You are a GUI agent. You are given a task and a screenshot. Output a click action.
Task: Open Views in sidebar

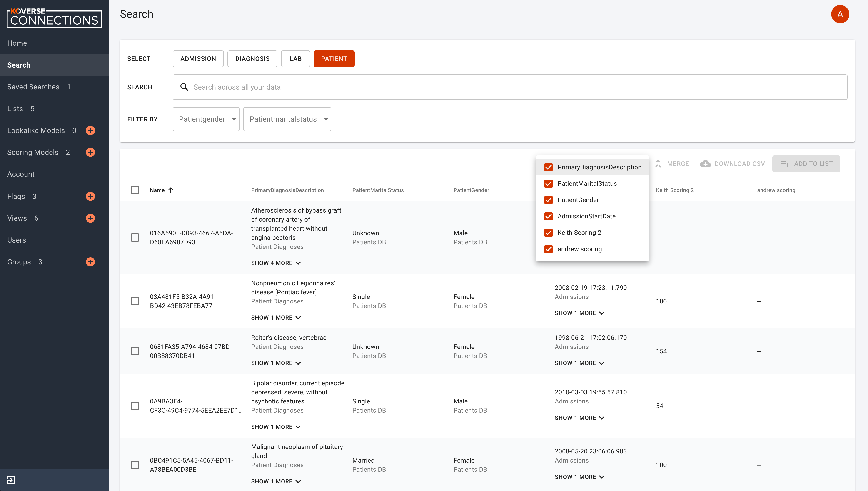pos(17,218)
